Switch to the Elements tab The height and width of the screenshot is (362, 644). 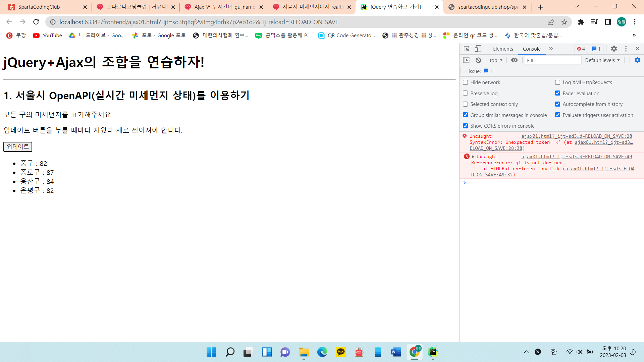pyautogui.click(x=503, y=49)
